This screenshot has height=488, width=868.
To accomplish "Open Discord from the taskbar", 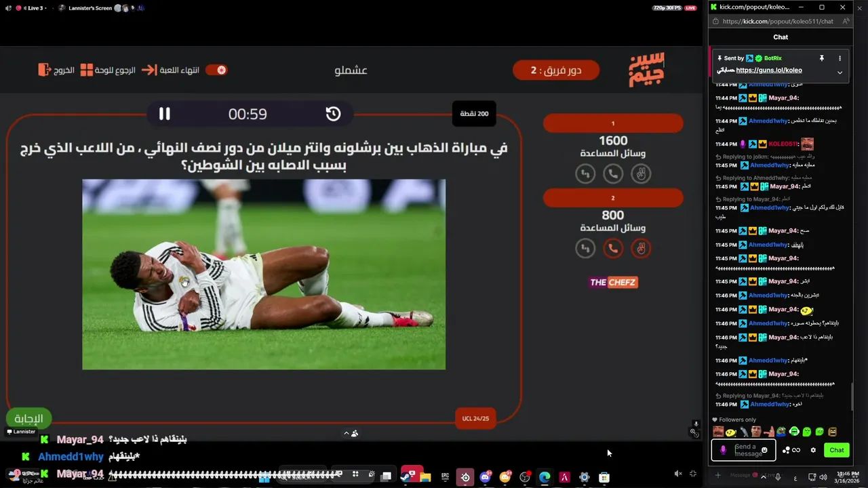I will click(485, 477).
